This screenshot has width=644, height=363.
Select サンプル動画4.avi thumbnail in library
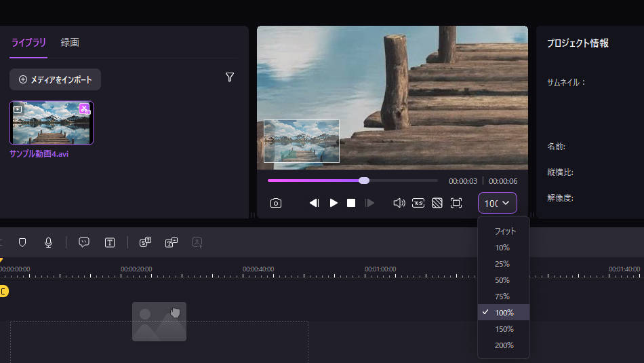pyautogui.click(x=52, y=123)
